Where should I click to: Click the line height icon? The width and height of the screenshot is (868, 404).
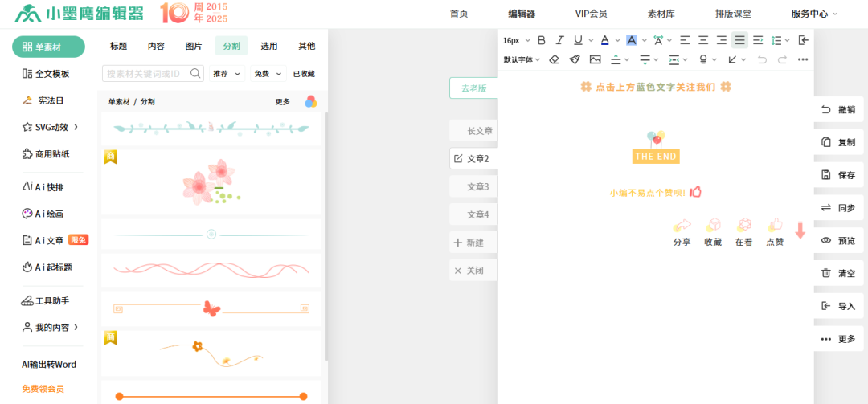[776, 40]
